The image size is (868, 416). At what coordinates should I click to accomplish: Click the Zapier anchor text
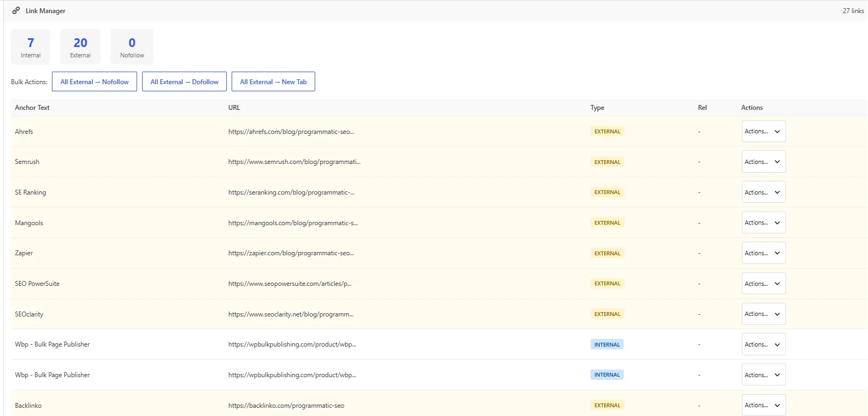point(24,253)
